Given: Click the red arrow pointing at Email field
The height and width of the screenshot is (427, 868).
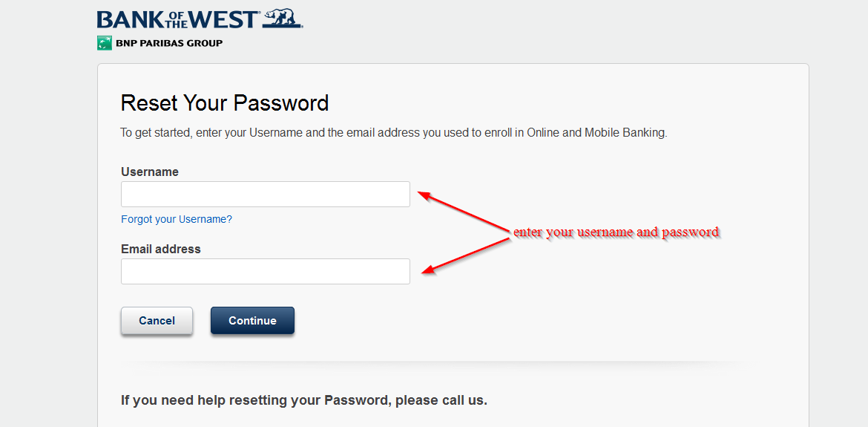Looking at the screenshot, I should 465,255.
